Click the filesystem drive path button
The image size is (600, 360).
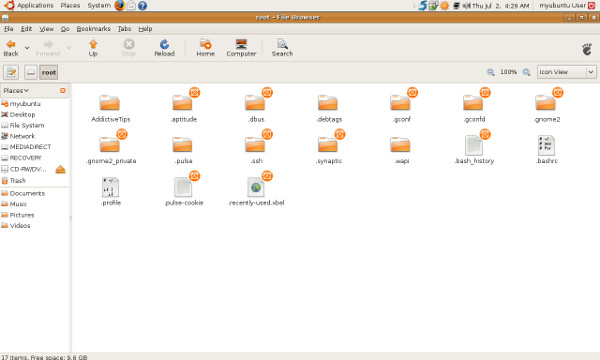click(31, 72)
